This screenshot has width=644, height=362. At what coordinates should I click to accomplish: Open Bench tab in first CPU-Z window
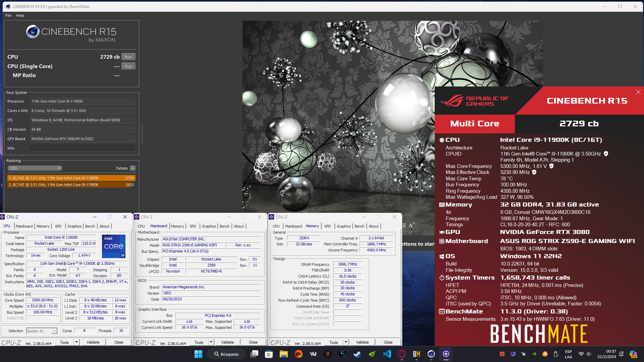pyautogui.click(x=90, y=226)
